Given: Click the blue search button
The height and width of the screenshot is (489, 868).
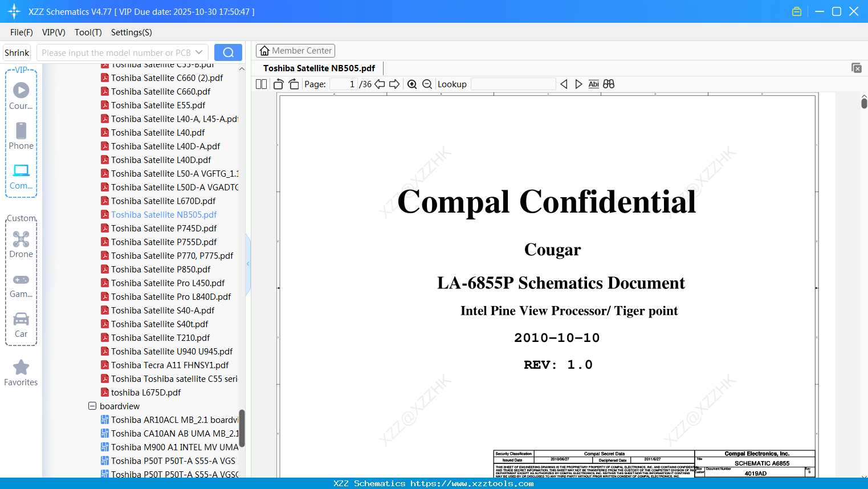Looking at the screenshot, I should (x=228, y=52).
